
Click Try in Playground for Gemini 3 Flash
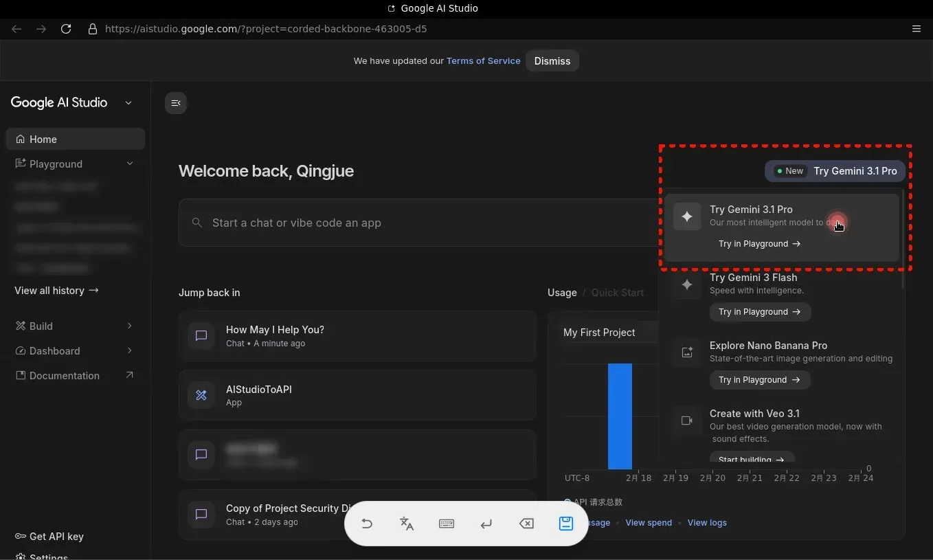759,312
